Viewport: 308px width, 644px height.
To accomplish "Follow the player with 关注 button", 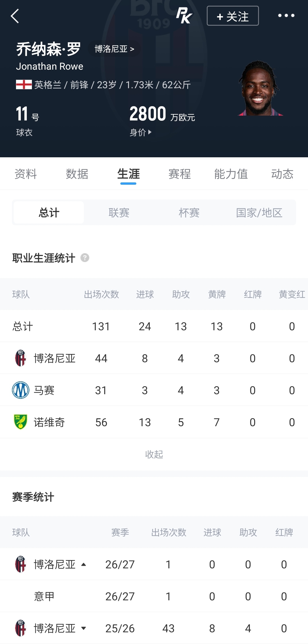I will [233, 16].
